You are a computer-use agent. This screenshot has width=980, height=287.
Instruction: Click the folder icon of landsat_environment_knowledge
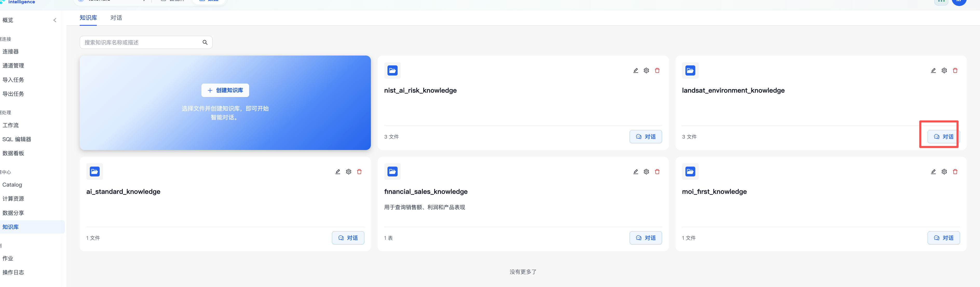coord(690,71)
